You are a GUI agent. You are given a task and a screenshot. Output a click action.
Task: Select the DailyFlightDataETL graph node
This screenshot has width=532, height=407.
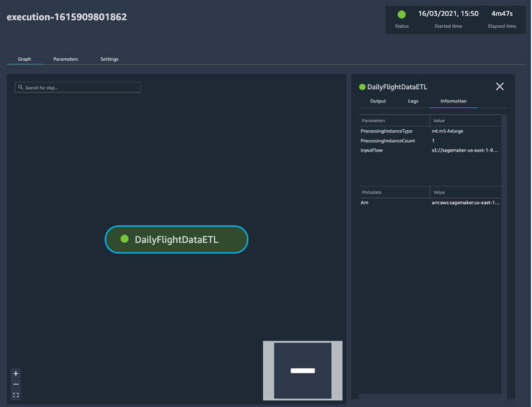point(176,239)
